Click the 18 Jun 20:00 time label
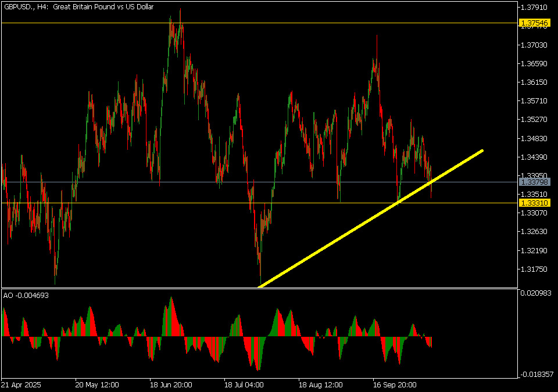This screenshot has width=558, height=392. (x=171, y=385)
